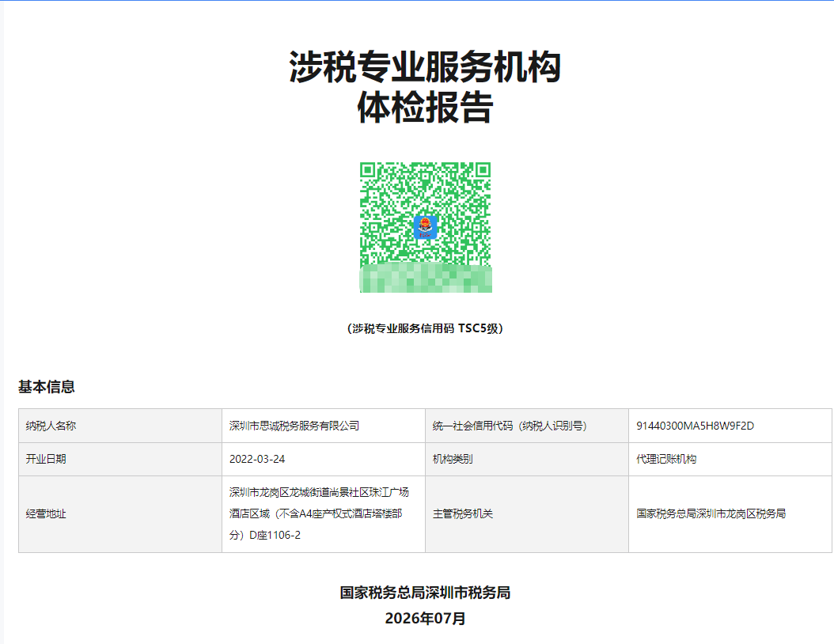This screenshot has width=834, height=644.
Task: Select 国家税务总局深圳市龙岗区税务局 value
Action: (711, 513)
